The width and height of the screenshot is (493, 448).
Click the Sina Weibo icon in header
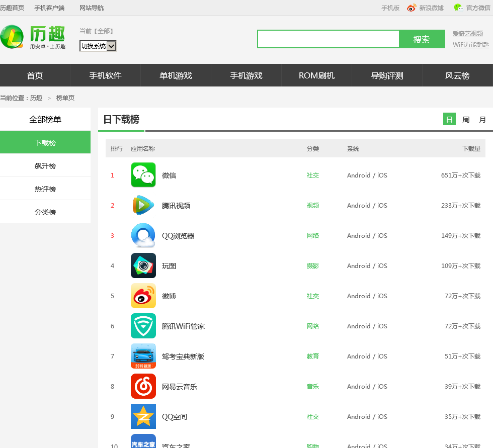tap(412, 8)
